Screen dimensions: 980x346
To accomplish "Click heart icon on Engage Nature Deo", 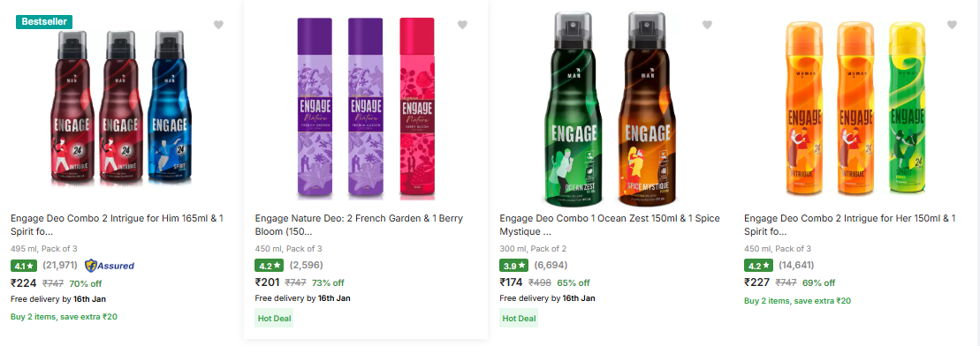I will pos(462,25).
